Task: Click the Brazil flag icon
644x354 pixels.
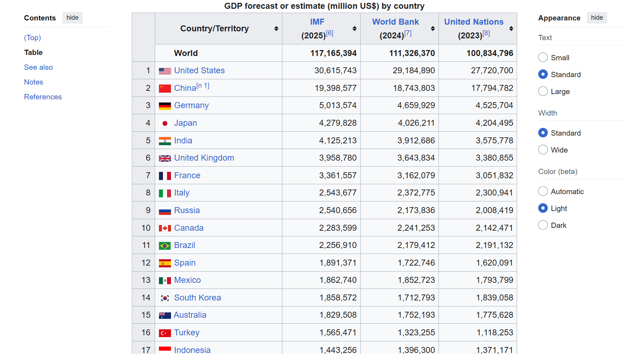Action: 165,246
